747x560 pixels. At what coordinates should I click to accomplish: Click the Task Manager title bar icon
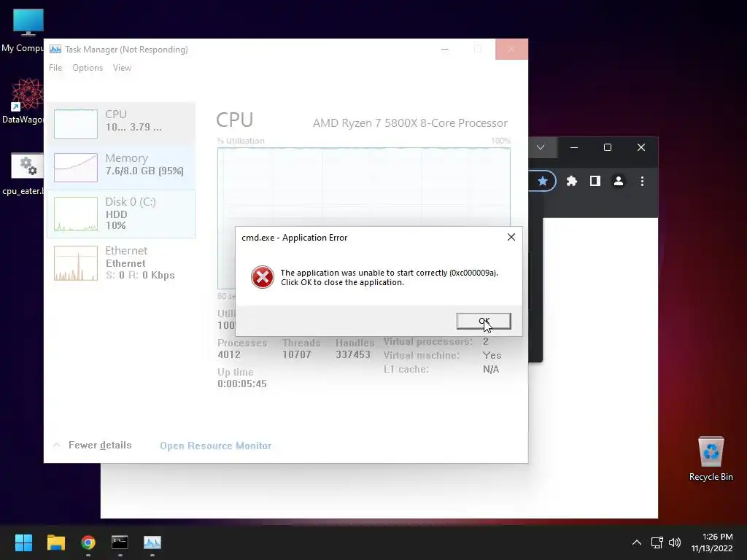click(55, 49)
